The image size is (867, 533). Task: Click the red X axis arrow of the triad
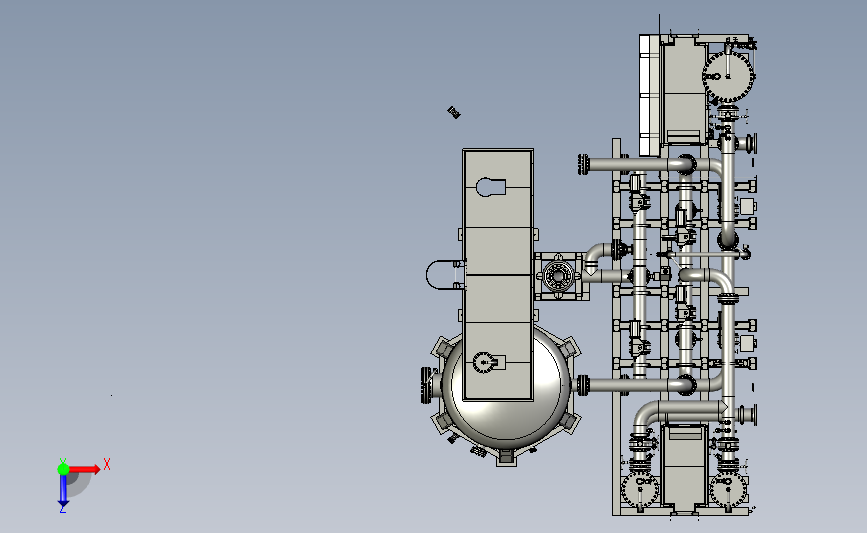[84, 469]
